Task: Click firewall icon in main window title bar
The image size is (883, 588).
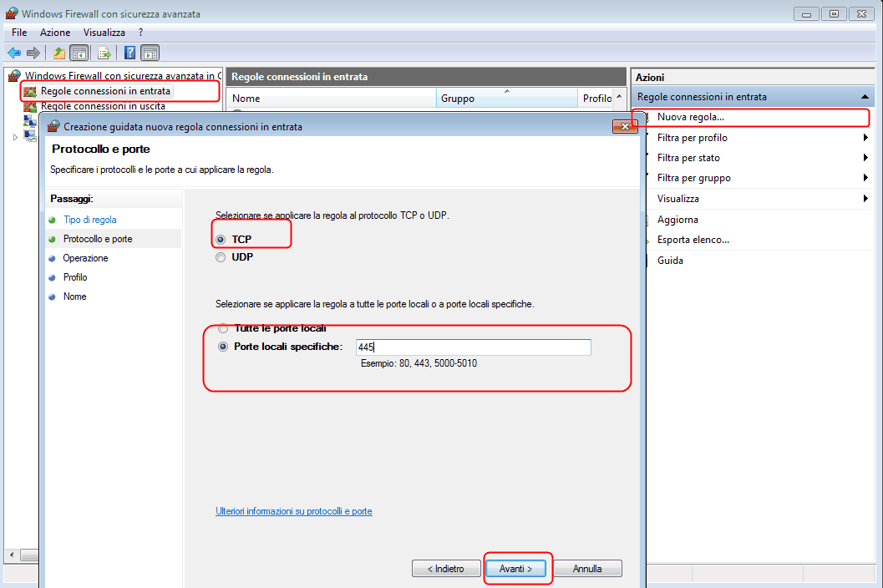Action: pos(12,13)
